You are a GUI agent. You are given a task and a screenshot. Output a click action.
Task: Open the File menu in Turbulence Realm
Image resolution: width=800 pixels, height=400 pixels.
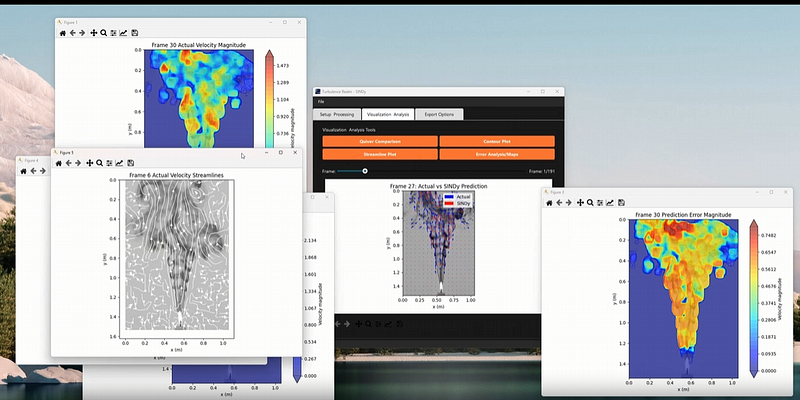(320, 102)
